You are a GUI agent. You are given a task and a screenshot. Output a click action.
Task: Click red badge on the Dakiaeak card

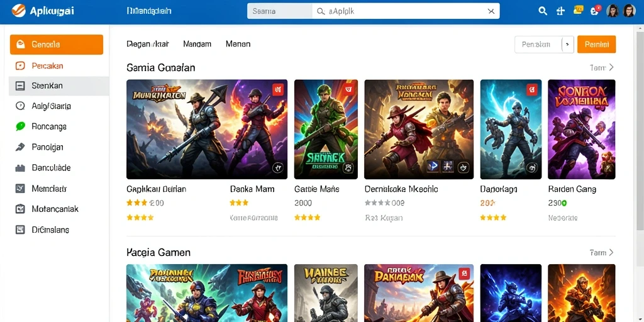pyautogui.click(x=464, y=274)
